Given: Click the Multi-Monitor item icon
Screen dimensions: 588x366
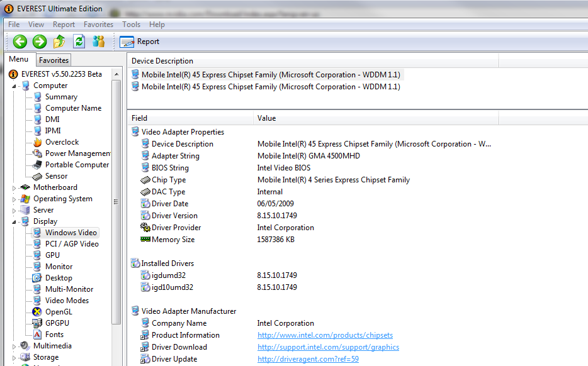Looking at the screenshot, I should [37, 289].
